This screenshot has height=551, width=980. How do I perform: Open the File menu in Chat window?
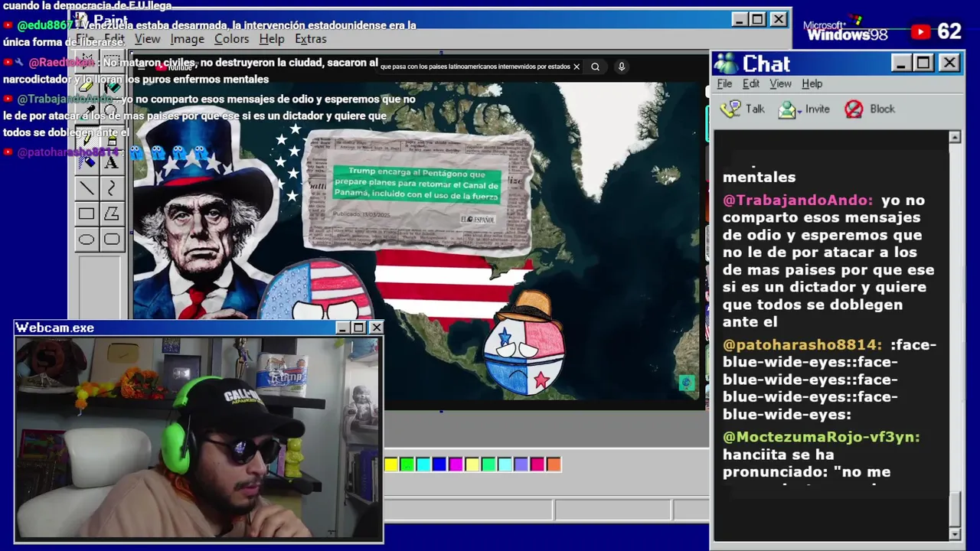724,84
